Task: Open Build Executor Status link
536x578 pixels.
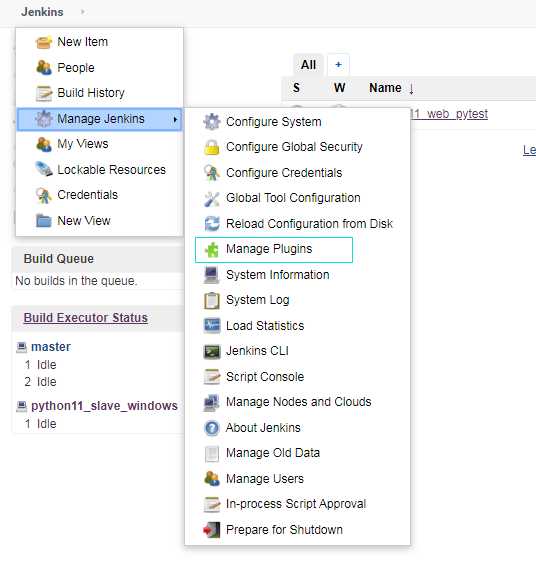Action: pos(86,318)
